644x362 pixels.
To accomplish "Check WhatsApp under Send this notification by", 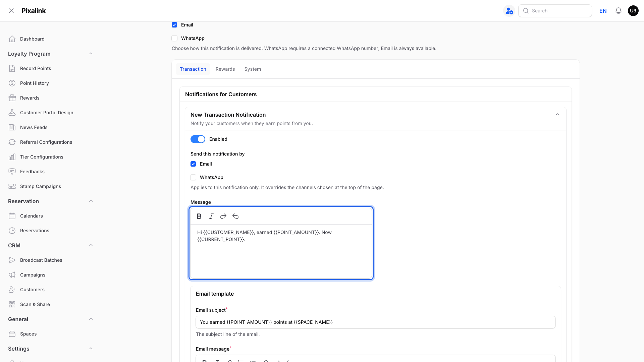I will 193,177.
